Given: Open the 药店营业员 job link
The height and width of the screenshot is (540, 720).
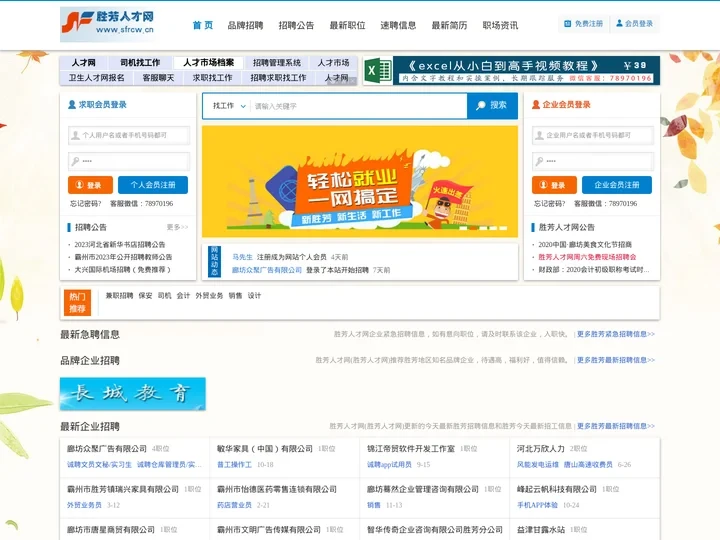Looking at the screenshot, I should coord(234,505).
